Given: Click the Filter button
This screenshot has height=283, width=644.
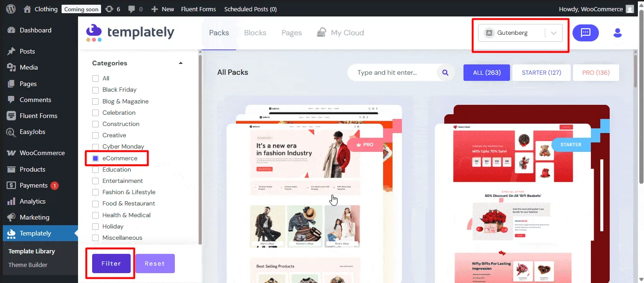Looking at the screenshot, I should pyautogui.click(x=111, y=264).
